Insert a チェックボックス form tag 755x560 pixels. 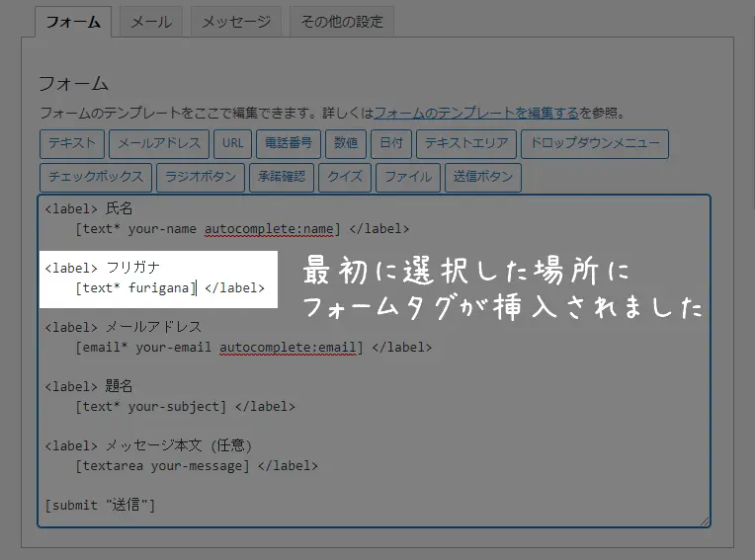tap(96, 177)
